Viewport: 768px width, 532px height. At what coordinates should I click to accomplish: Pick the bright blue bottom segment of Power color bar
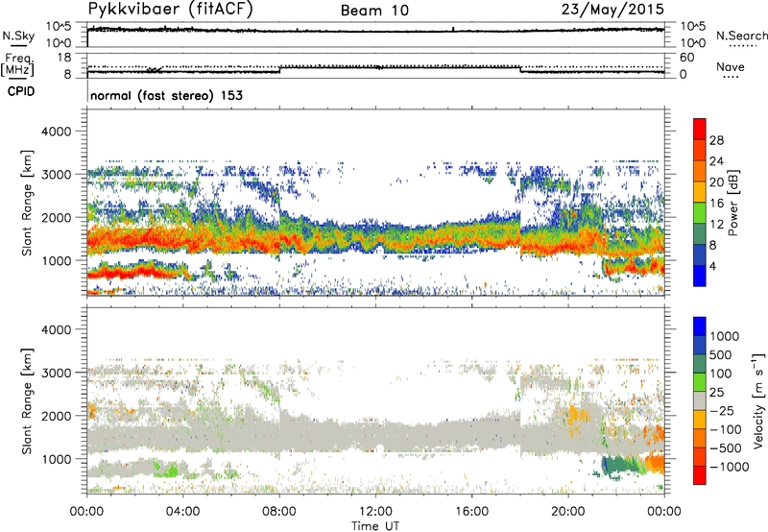[x=700, y=276]
